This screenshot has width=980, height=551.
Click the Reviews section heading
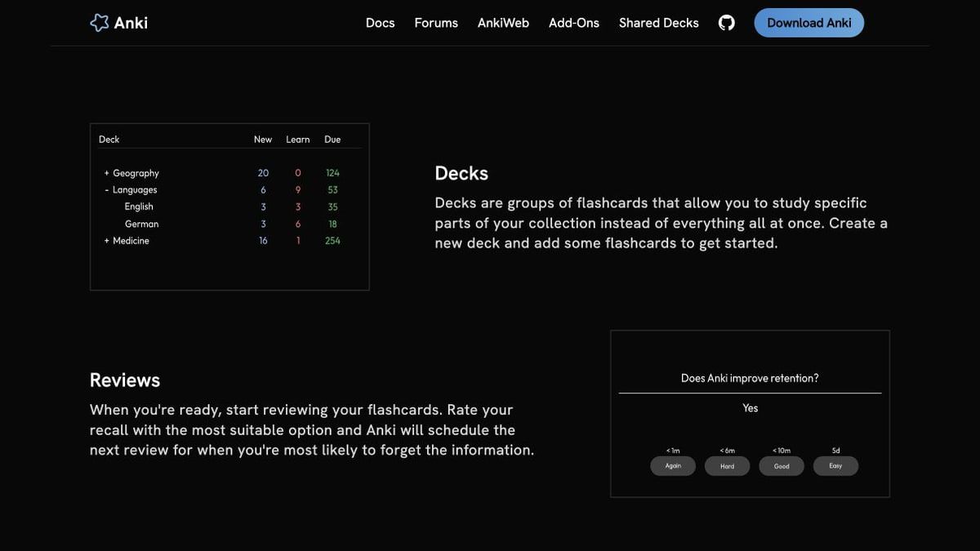point(125,380)
